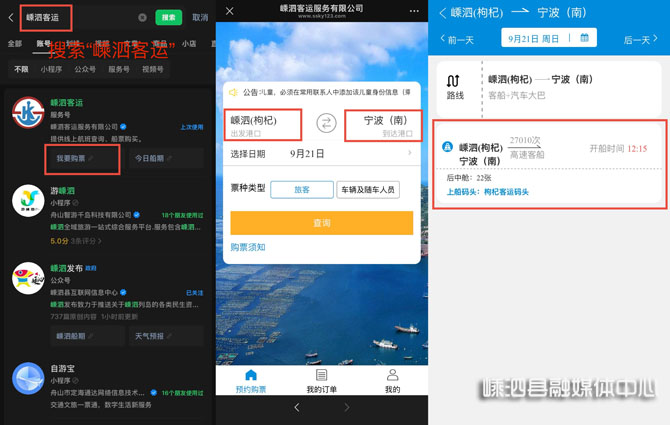
Task: Open the 小店 results tab
Action: [x=189, y=44]
